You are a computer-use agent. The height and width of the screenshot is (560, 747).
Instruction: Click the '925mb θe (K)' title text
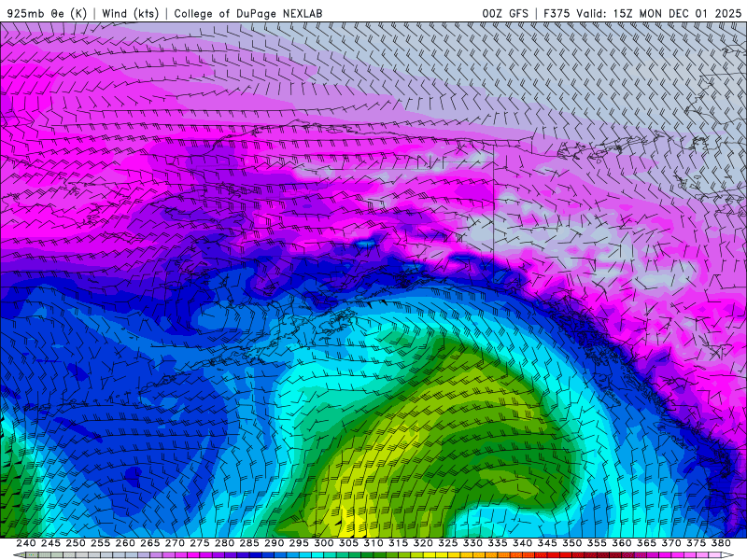[x=47, y=13]
